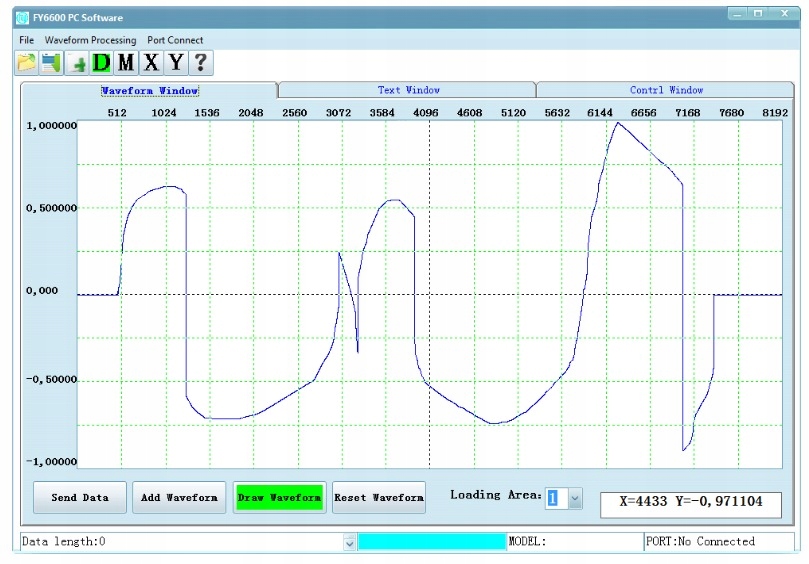This screenshot has height=564, width=809.
Task: Click the Reset Waveform button
Action: [379, 497]
